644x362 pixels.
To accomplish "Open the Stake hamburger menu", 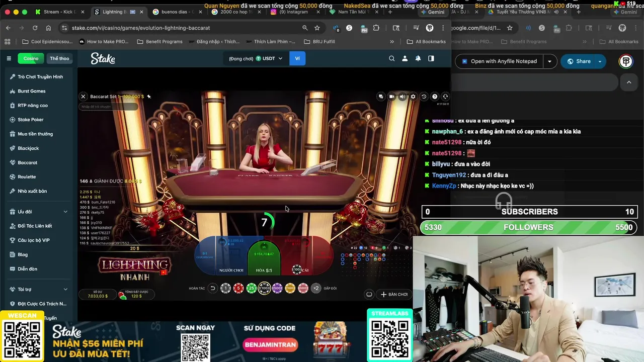I will 9,58.
